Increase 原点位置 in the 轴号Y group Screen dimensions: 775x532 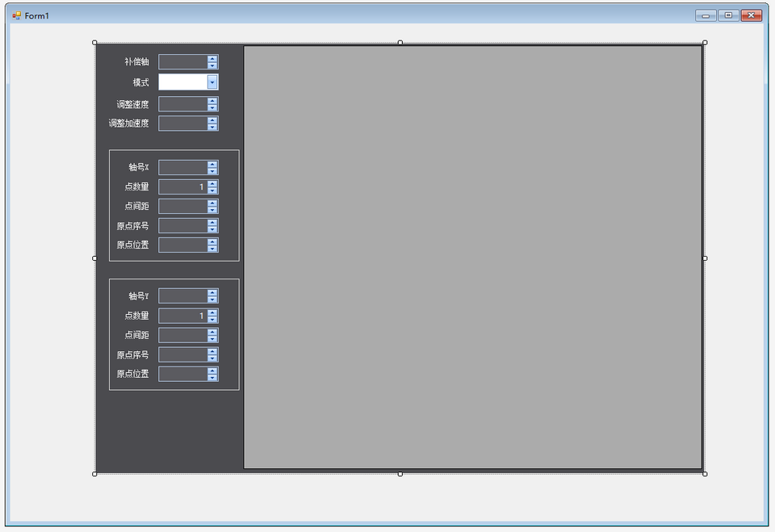pos(212,371)
